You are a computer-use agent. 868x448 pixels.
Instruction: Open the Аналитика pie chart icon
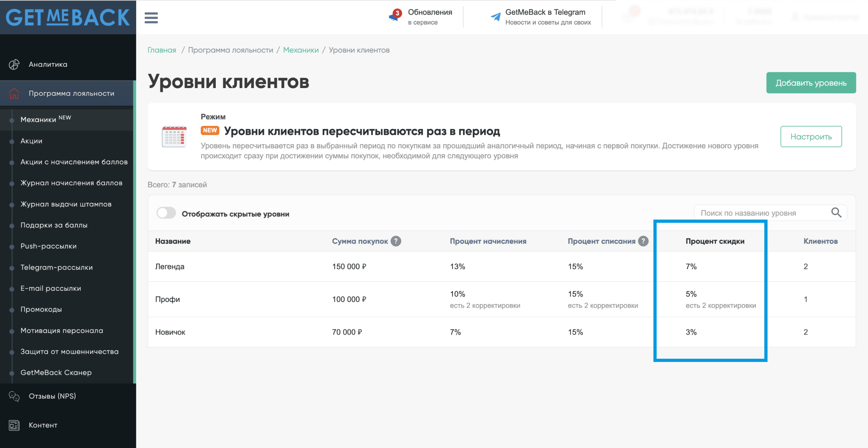pos(13,64)
